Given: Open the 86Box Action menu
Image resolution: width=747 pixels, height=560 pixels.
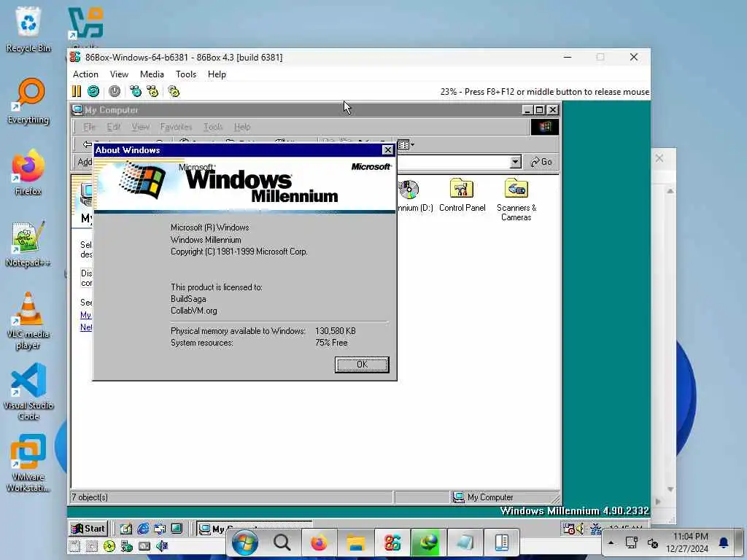Looking at the screenshot, I should [85, 74].
